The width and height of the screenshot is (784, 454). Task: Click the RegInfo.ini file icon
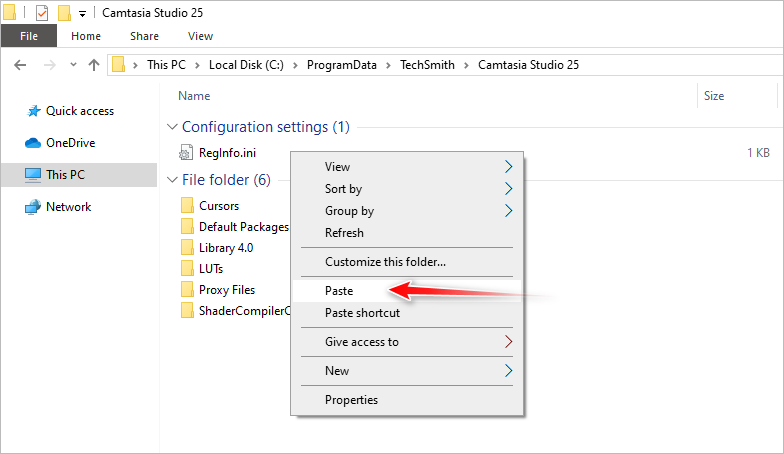tap(186, 153)
